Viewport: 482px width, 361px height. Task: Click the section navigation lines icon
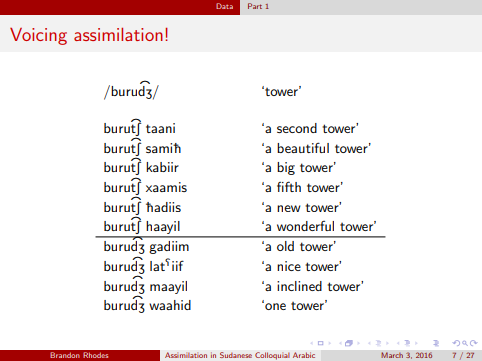coord(407,343)
